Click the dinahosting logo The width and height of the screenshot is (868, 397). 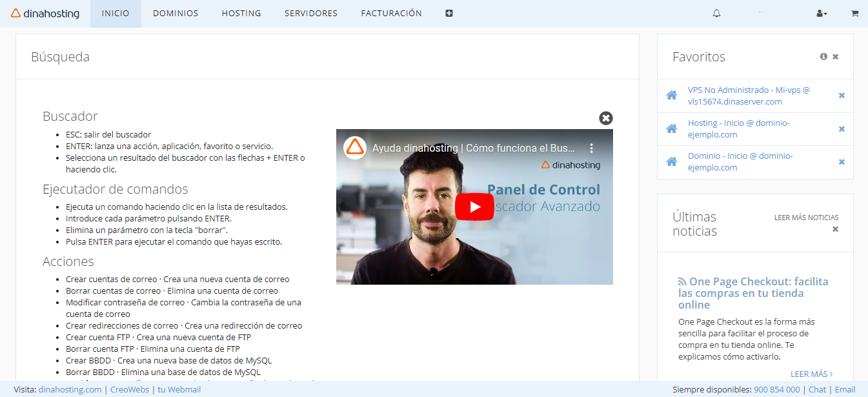pyautogui.click(x=45, y=13)
